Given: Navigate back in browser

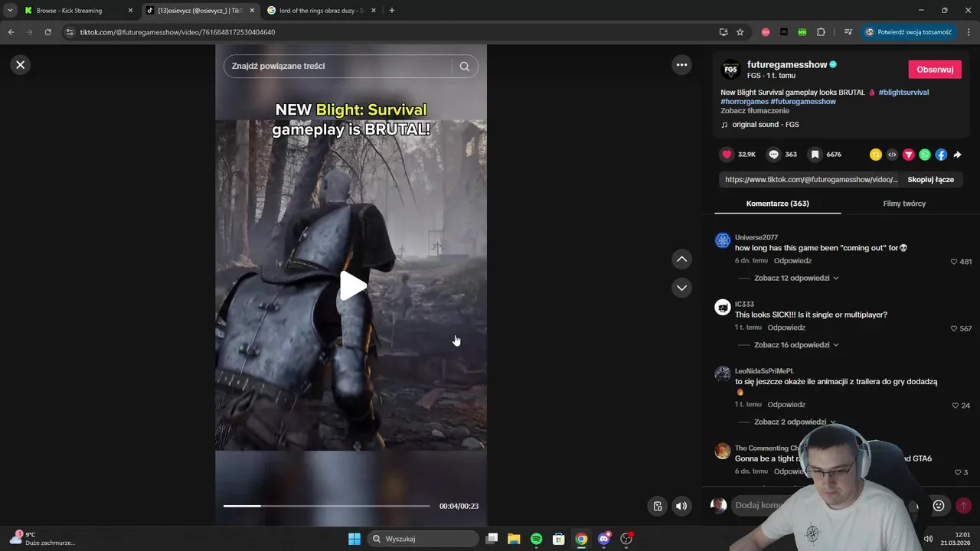Looking at the screenshot, I should click(11, 32).
